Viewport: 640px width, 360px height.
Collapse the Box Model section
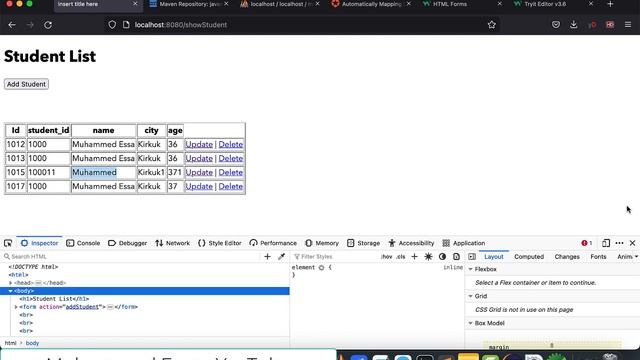pos(471,323)
